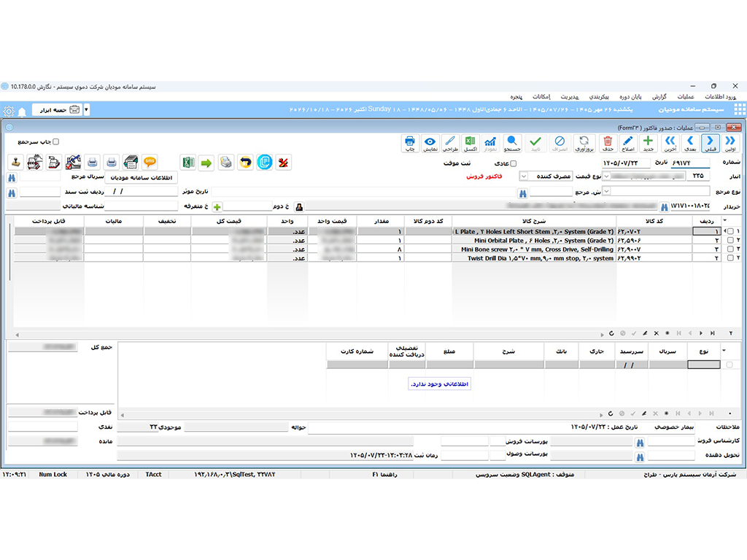The image size is (747, 560).
Task: Check the first row checkbox in items grid
Action: click(x=730, y=231)
